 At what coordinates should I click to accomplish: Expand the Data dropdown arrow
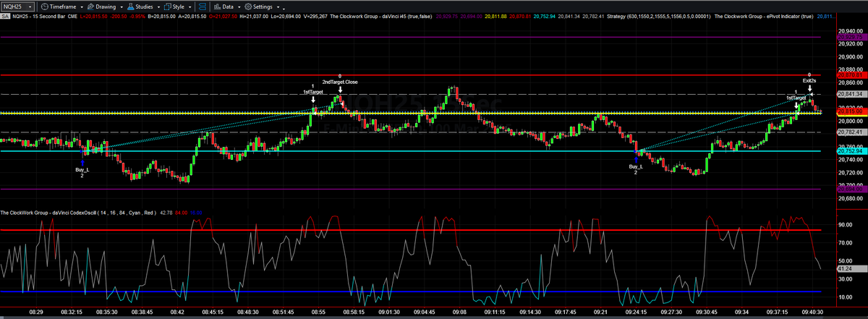[x=239, y=6]
